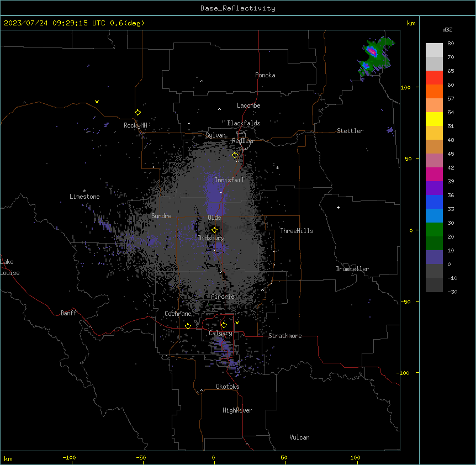Viewport: 476px width, 465px height.
Task: Click the yellow V marker northwest of RockyMH
Action: click(x=97, y=102)
